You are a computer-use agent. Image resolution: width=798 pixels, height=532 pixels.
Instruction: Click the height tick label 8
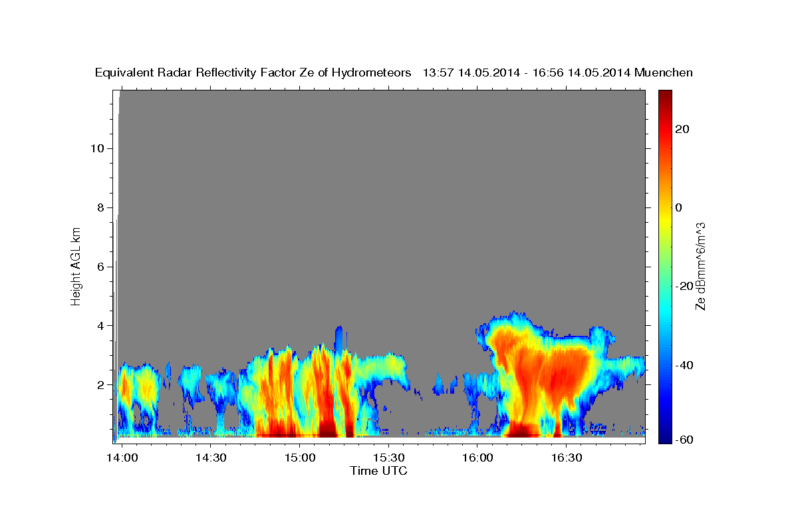(101, 207)
